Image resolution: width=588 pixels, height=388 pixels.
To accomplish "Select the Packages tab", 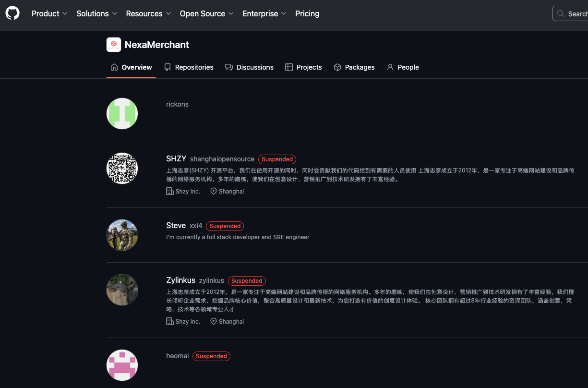I will click(354, 67).
